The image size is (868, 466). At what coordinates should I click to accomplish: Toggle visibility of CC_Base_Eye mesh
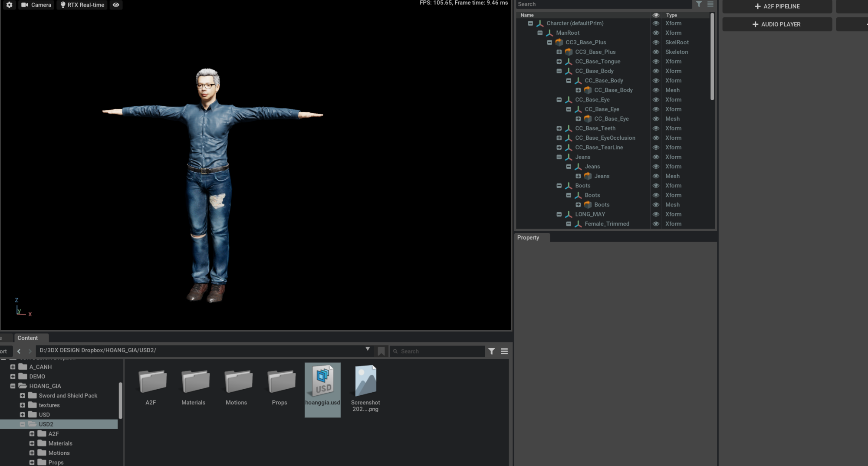click(x=656, y=119)
